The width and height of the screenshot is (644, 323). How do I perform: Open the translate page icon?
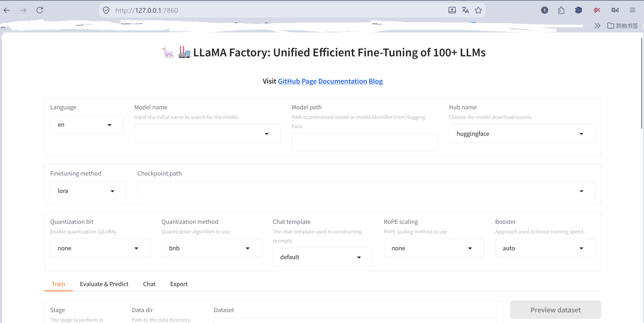(465, 10)
